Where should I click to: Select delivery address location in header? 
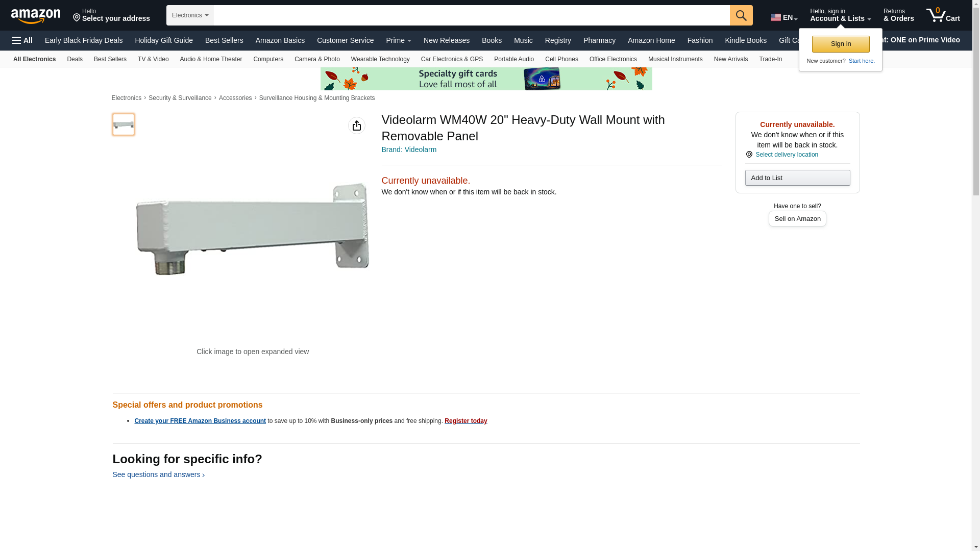click(x=111, y=15)
